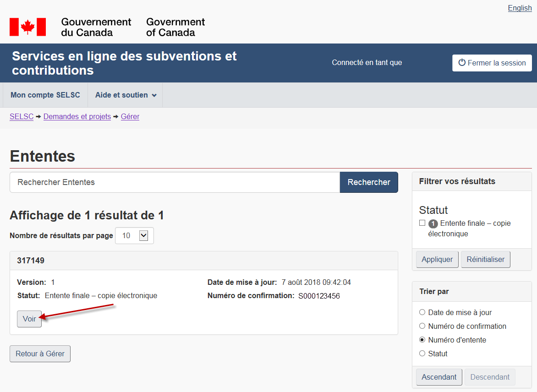
Task: Reset filters using Réinitialiser
Action: [485, 260]
